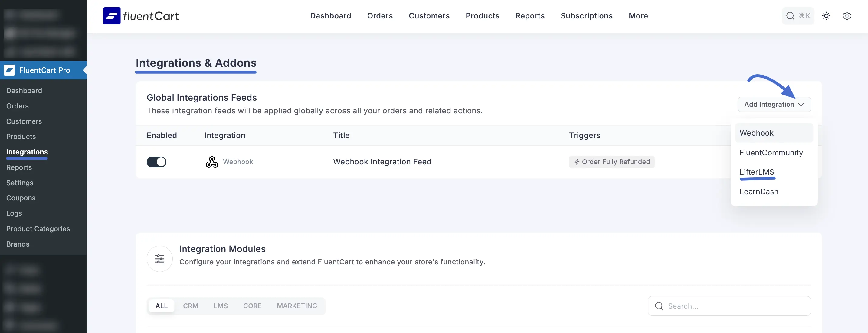Select LearnDash in the dropdown list

[x=758, y=192]
